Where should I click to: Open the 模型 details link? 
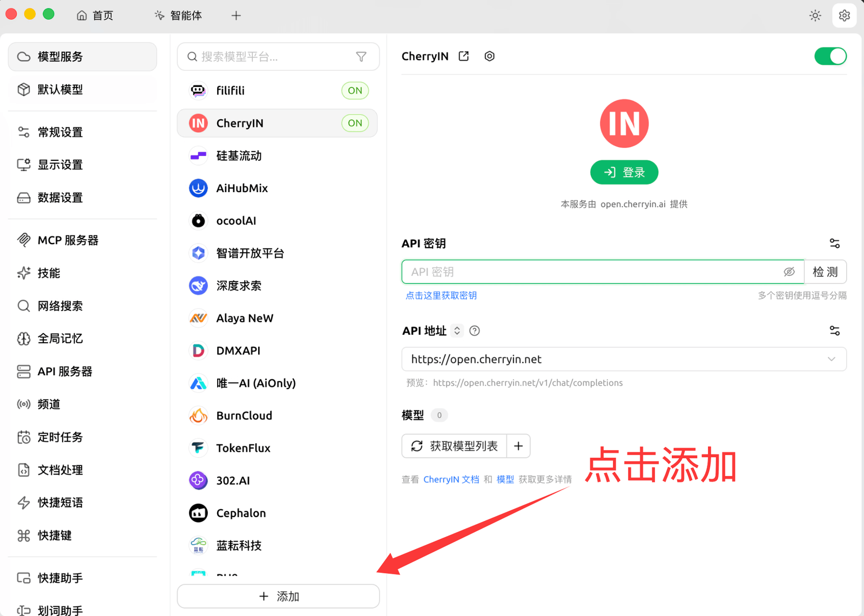tap(505, 479)
